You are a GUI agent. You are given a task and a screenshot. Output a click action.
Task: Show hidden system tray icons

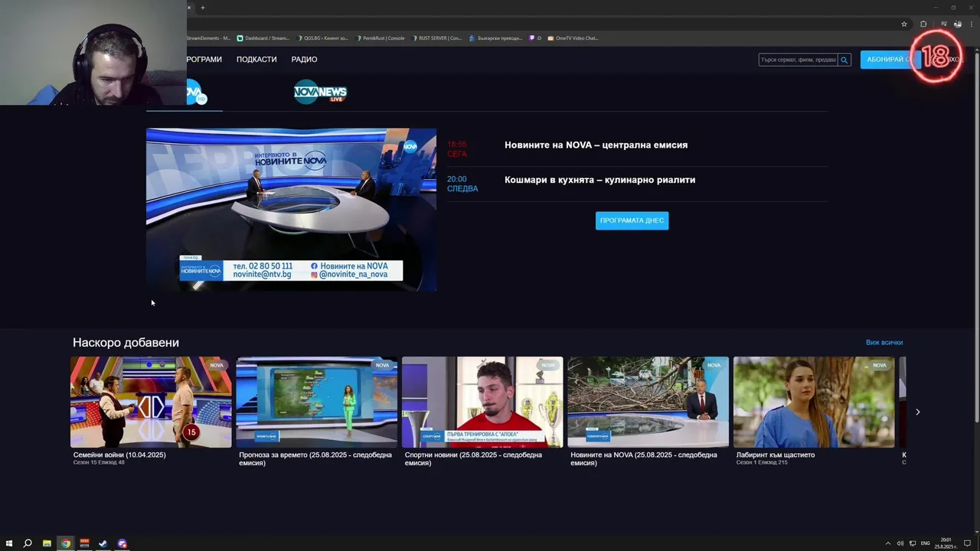[888, 543]
